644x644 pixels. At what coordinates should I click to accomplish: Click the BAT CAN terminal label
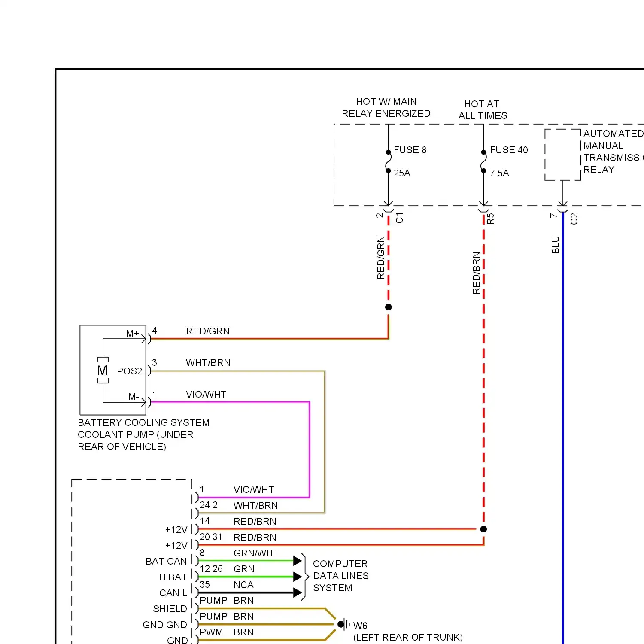166,561
